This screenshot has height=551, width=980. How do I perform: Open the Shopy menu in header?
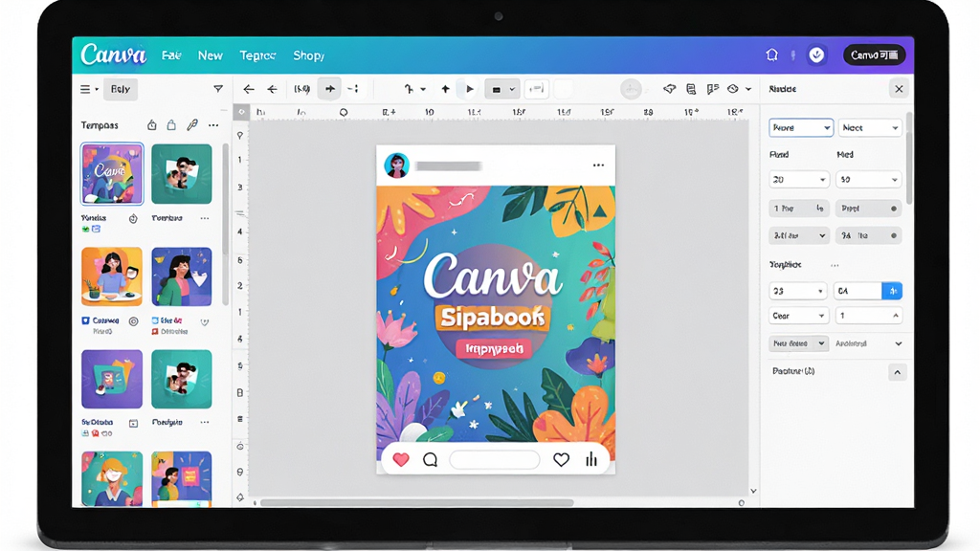click(x=309, y=55)
